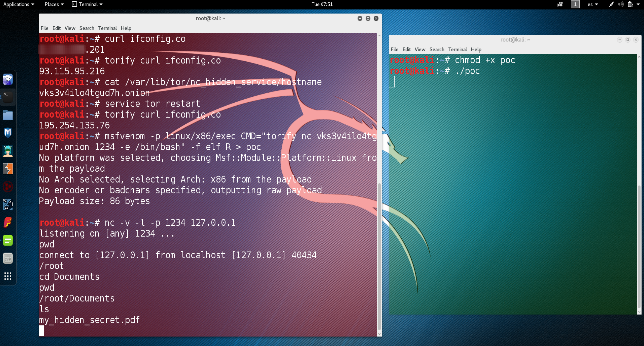Click 'vks3v4ilo4tgud7h.onion' hostname output line

coord(94,93)
